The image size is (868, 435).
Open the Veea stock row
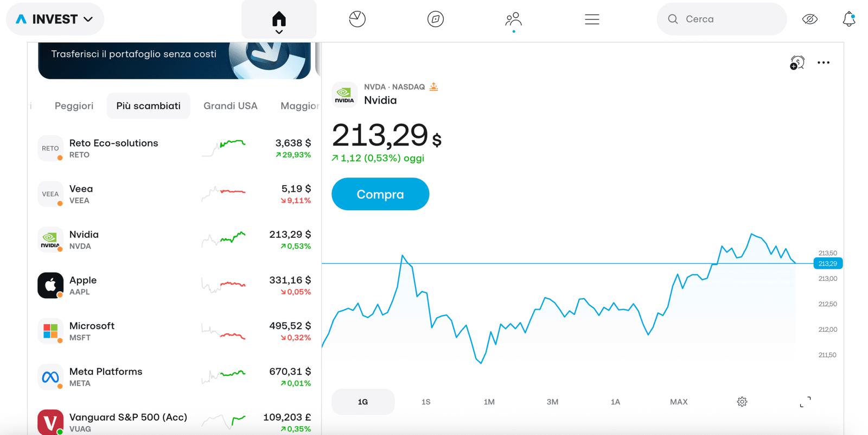pyautogui.click(x=174, y=194)
